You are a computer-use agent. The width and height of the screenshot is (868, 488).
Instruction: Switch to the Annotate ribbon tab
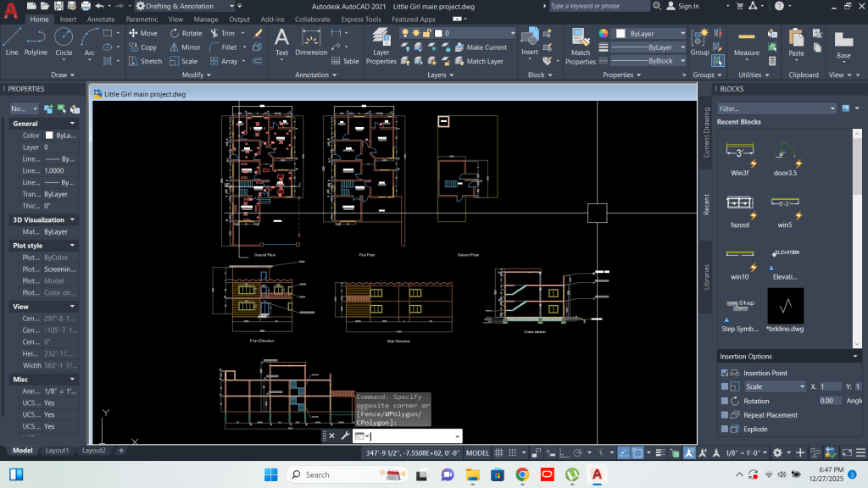99,19
